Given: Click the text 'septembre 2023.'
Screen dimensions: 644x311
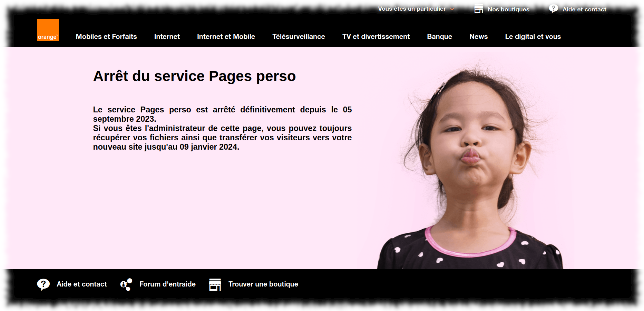Looking at the screenshot, I should click(125, 119).
